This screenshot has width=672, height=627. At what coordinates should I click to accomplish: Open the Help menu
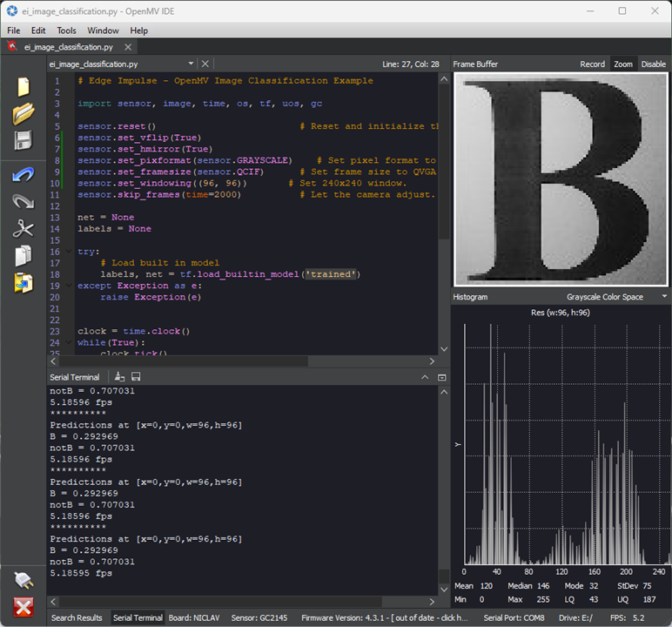[x=139, y=30]
